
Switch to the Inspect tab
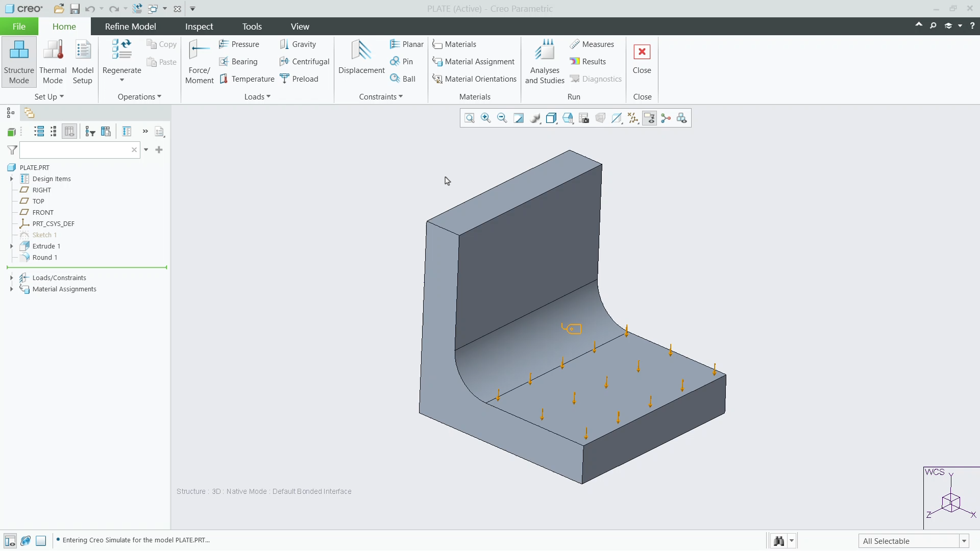tap(199, 27)
